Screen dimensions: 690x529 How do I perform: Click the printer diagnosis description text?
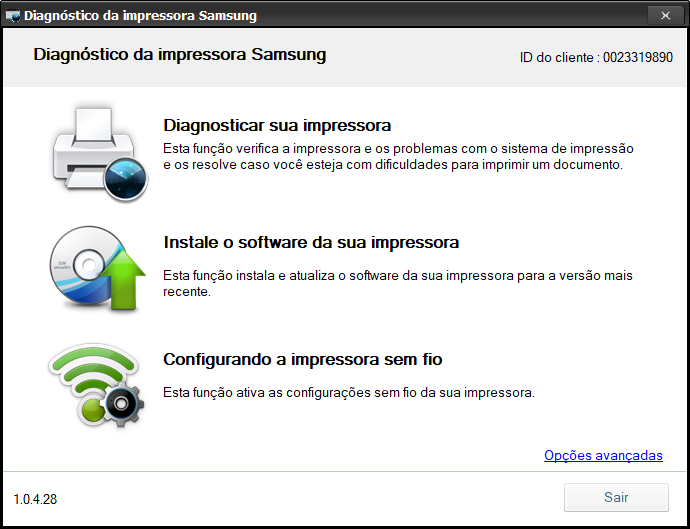(x=398, y=157)
